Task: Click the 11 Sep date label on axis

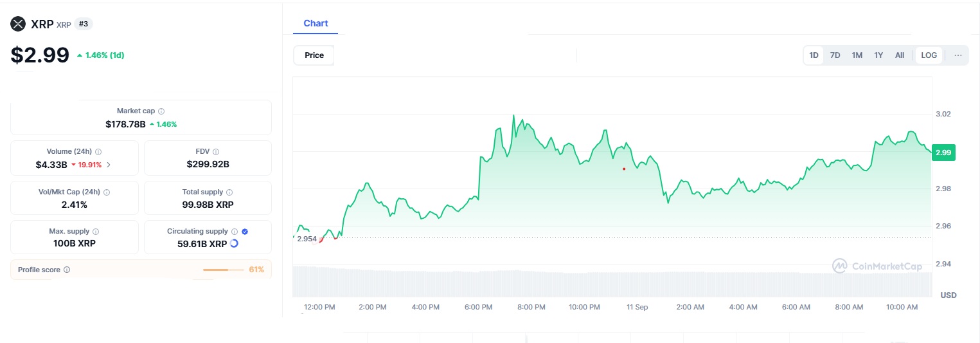Action: pyautogui.click(x=637, y=308)
